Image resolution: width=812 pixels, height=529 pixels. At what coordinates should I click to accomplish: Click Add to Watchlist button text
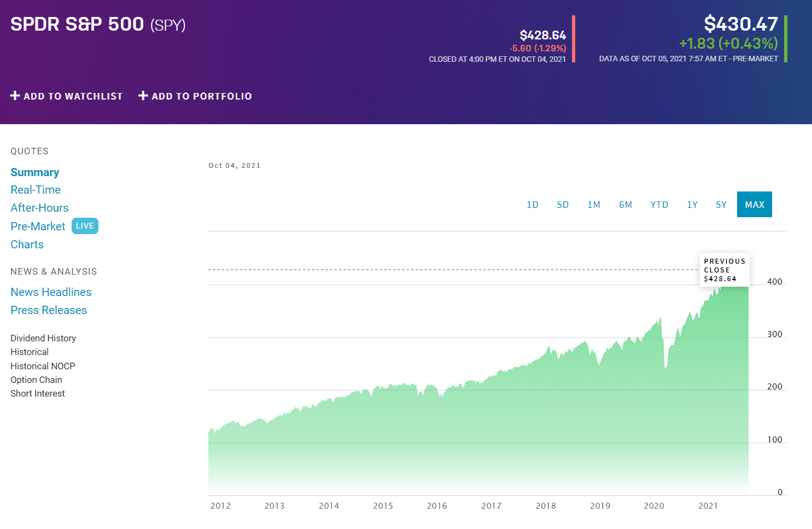tap(73, 96)
